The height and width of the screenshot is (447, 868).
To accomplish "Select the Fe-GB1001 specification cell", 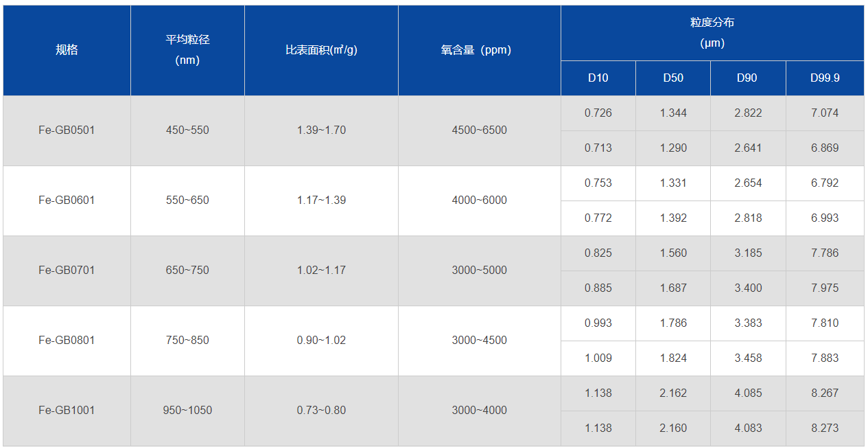I will pyautogui.click(x=67, y=411).
